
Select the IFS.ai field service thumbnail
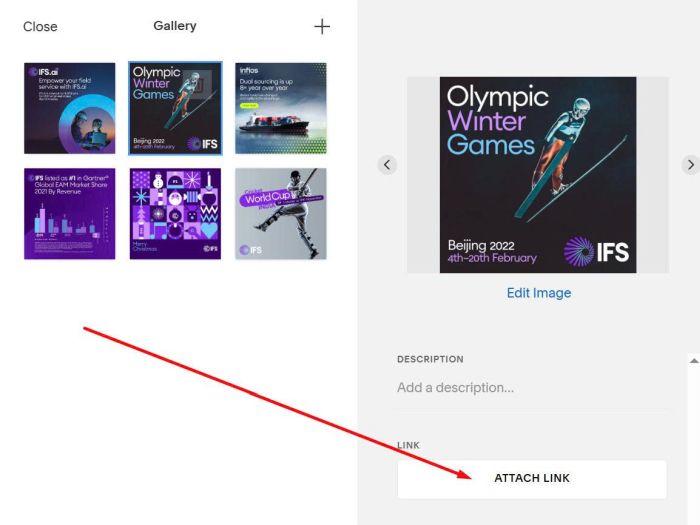(70, 108)
